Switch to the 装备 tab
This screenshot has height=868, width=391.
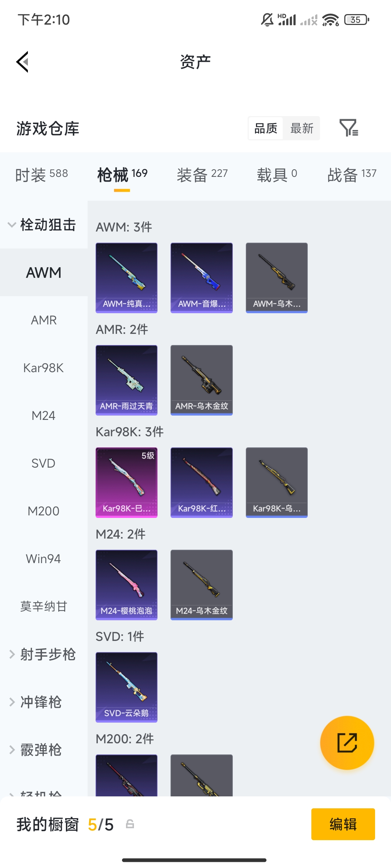click(x=202, y=175)
